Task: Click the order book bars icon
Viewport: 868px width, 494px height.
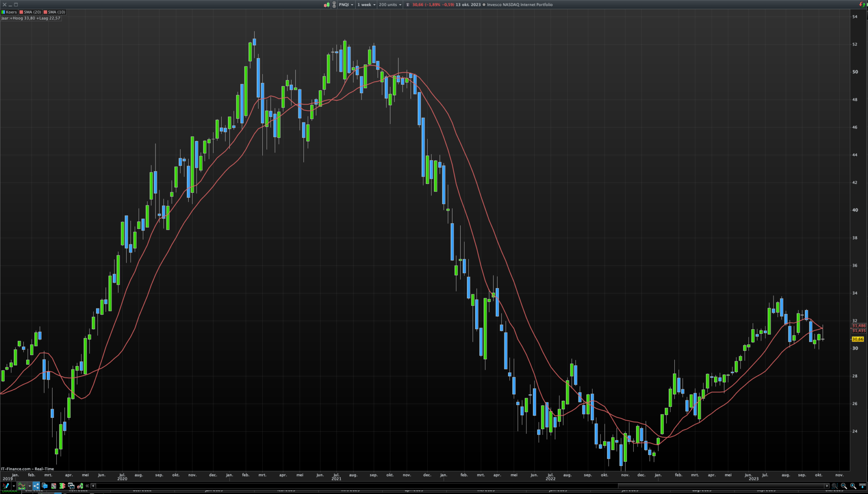Action: pyautogui.click(x=62, y=486)
